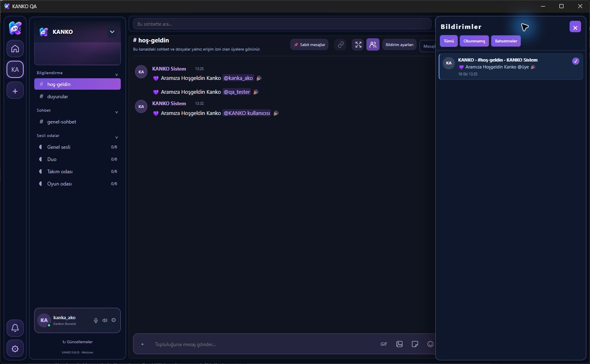Viewport: 590px width, 364px height.
Task: Open the KANKO notification item in panel
Action: coord(511,66)
